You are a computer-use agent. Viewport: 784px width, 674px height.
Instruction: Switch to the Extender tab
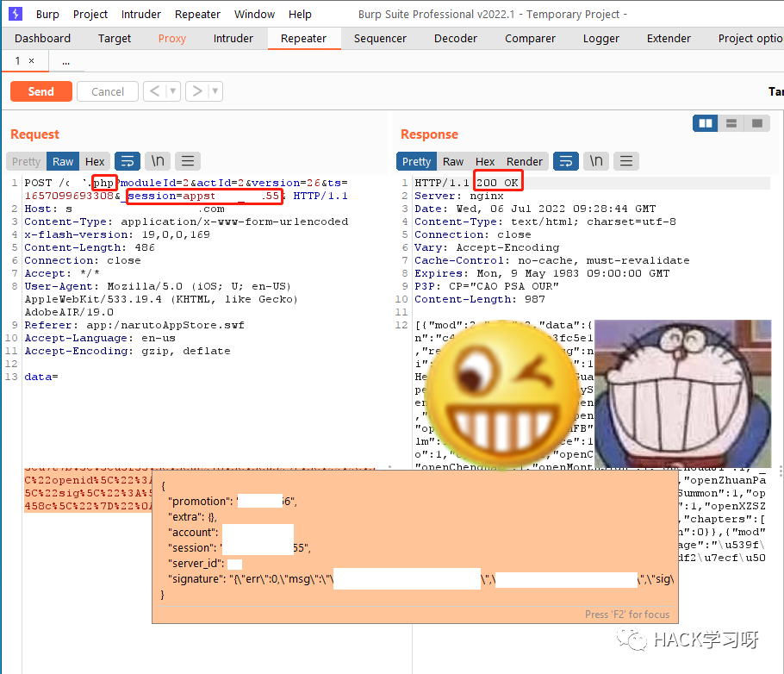669,39
